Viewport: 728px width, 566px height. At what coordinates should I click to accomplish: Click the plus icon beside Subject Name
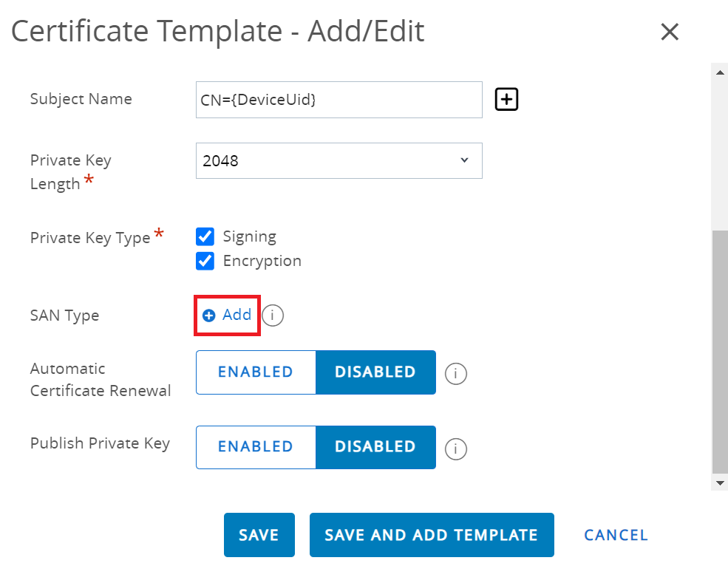tap(506, 99)
